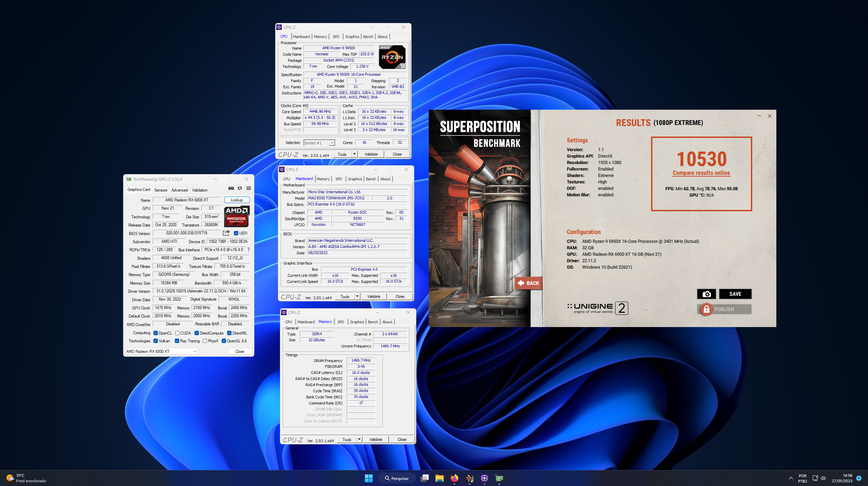
Task: Toggle the Vulkan checkbox
Action: point(155,341)
